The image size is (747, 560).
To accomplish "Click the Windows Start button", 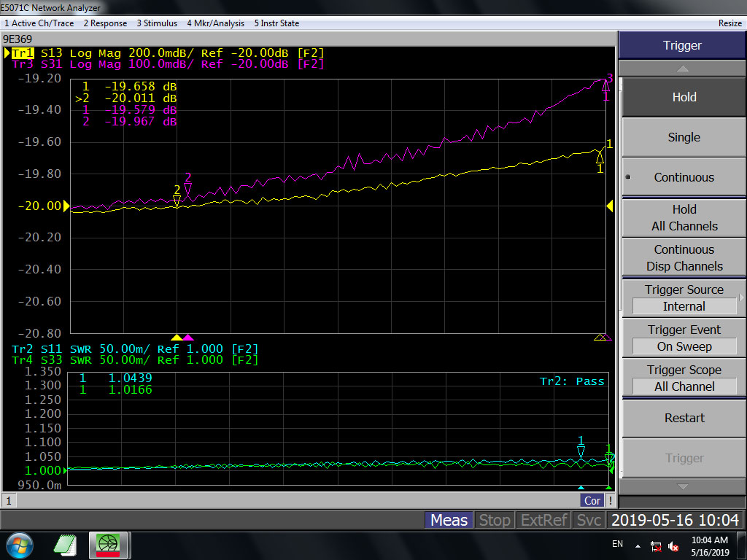I will click(18, 545).
